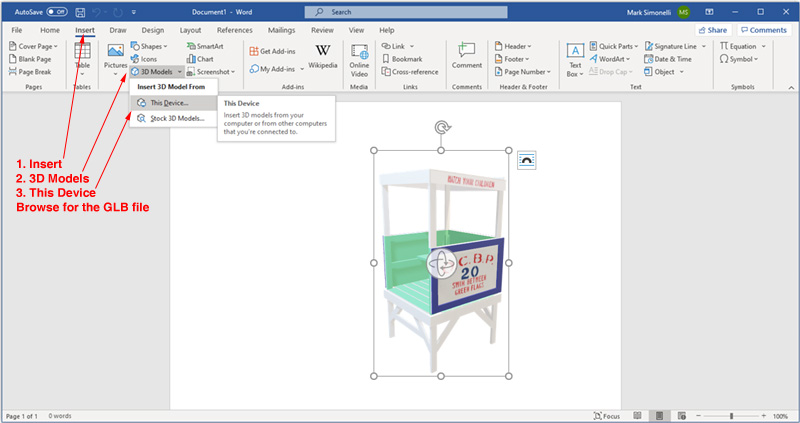Click Focus mode in status bar
Image resolution: width=800 pixels, height=423 pixels.
pos(607,416)
